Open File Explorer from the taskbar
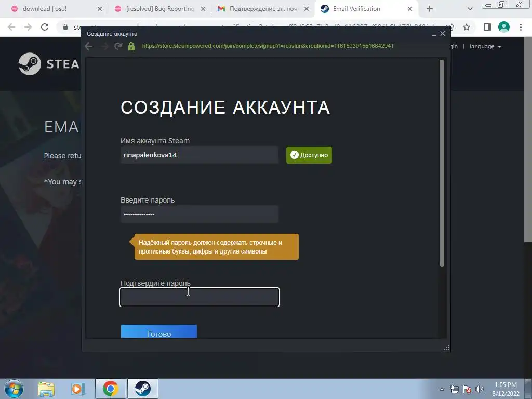532x399 pixels. pos(46,389)
